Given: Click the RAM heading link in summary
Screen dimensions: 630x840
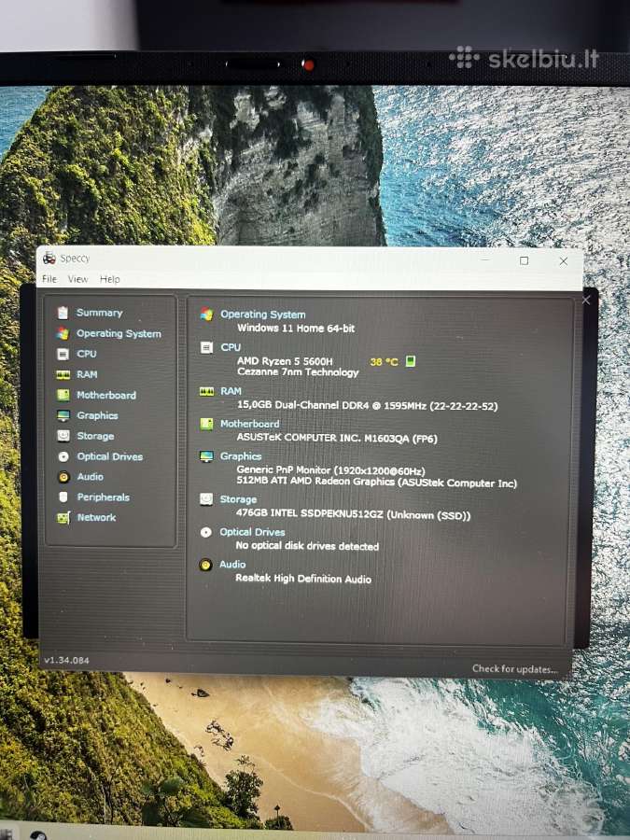Looking at the screenshot, I should 231,391.
